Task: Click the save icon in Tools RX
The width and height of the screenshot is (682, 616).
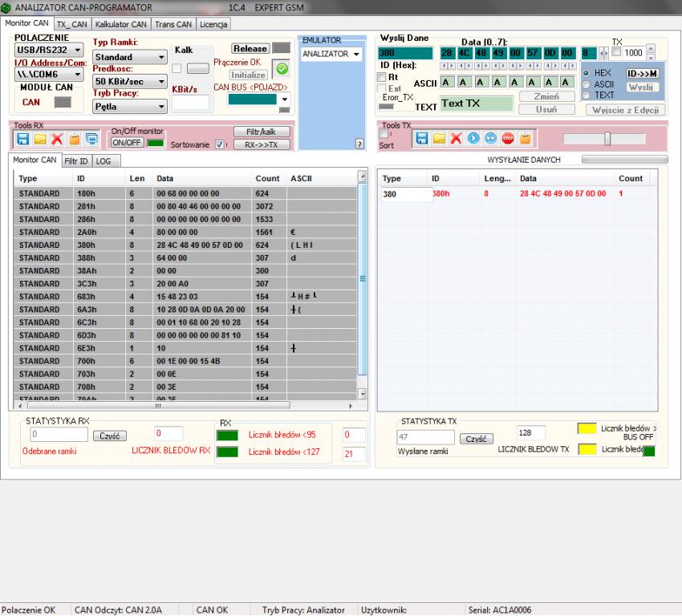Action: point(22,139)
